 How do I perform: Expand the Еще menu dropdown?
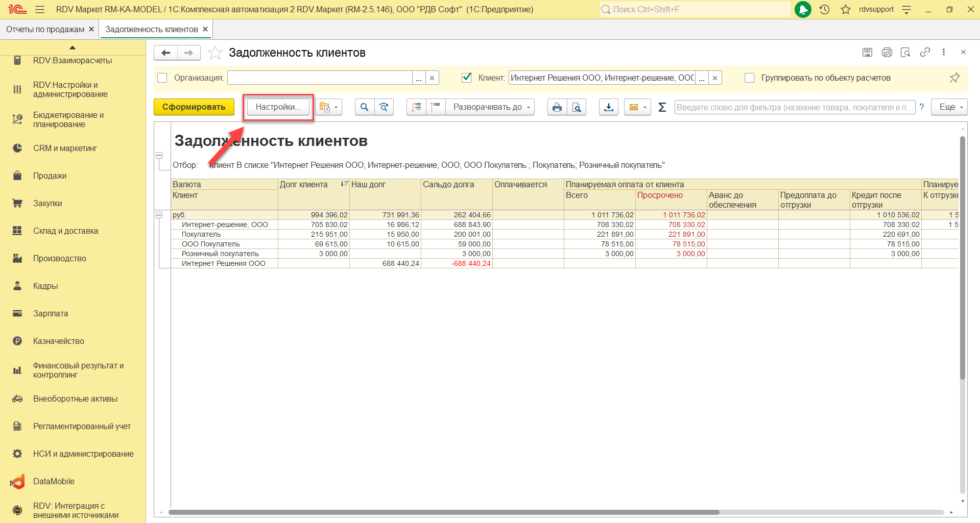click(949, 107)
